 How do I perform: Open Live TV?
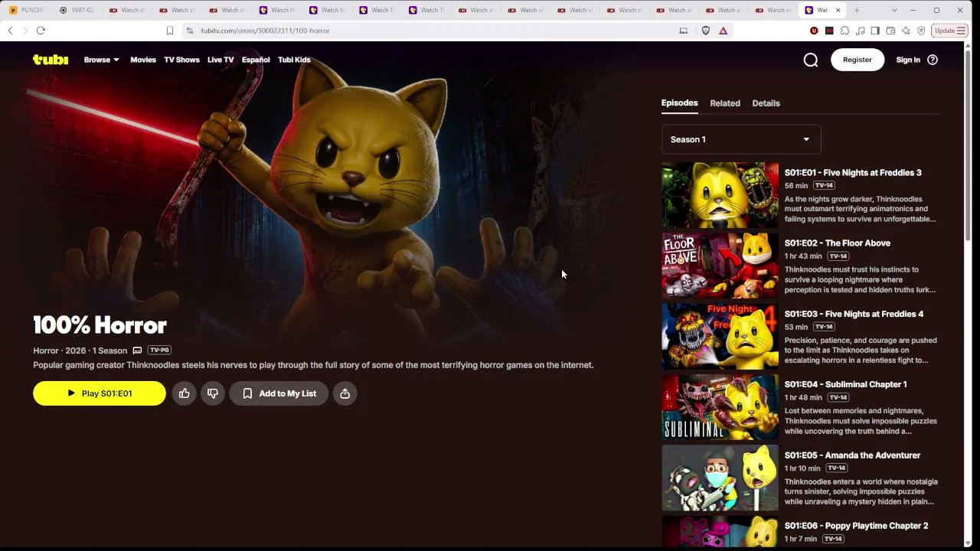(x=220, y=60)
